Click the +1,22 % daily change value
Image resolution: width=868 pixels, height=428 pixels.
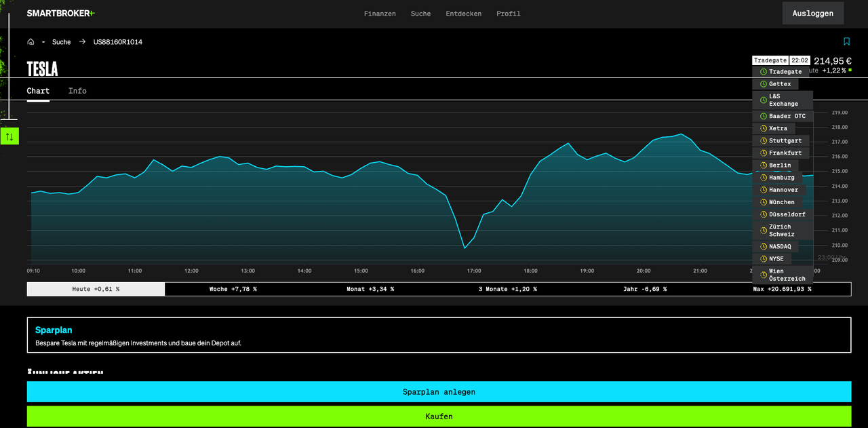coord(834,71)
